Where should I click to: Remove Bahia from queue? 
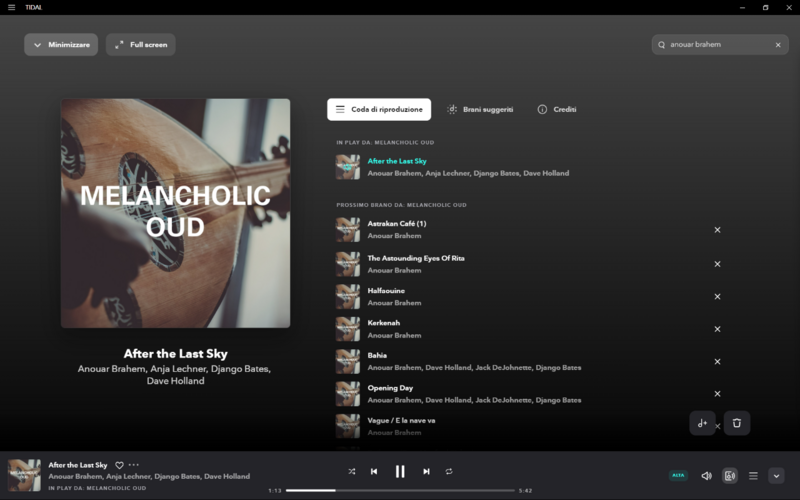(x=717, y=362)
